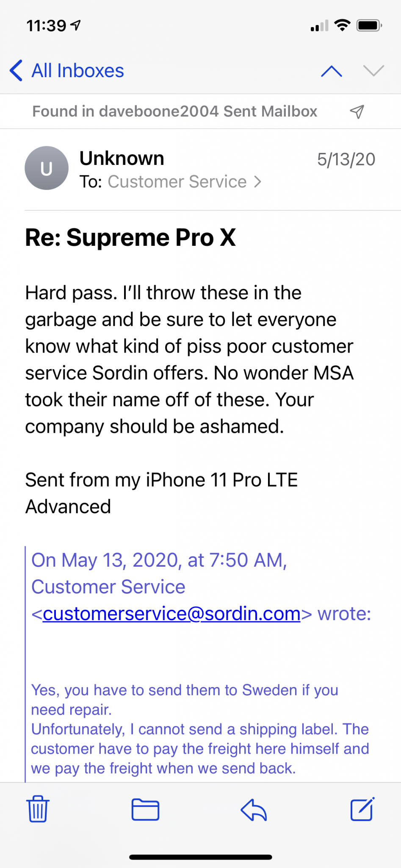Open customerservice@sordin.com email link
The height and width of the screenshot is (868, 401).
(x=171, y=614)
